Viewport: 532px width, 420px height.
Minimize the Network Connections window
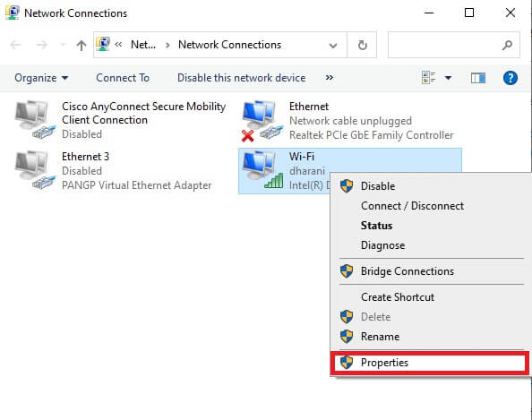coord(429,13)
